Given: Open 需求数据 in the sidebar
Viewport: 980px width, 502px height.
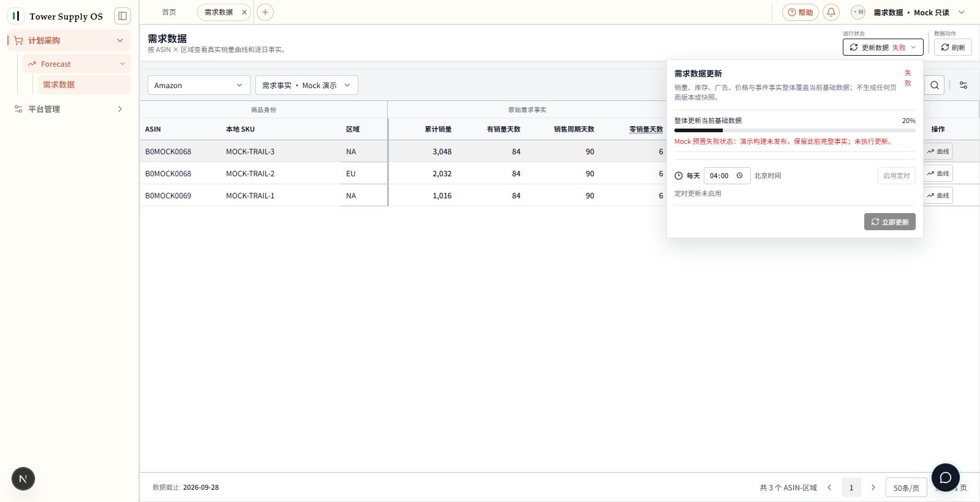Looking at the screenshot, I should (x=85, y=84).
